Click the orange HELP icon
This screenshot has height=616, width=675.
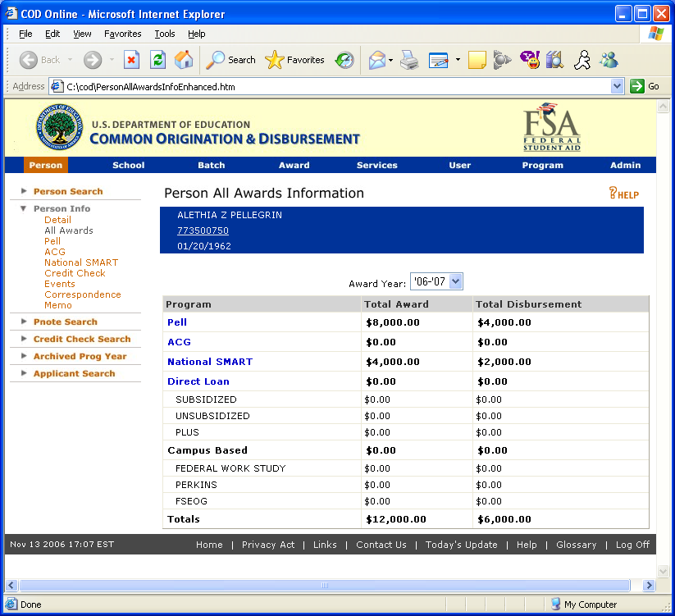623,194
